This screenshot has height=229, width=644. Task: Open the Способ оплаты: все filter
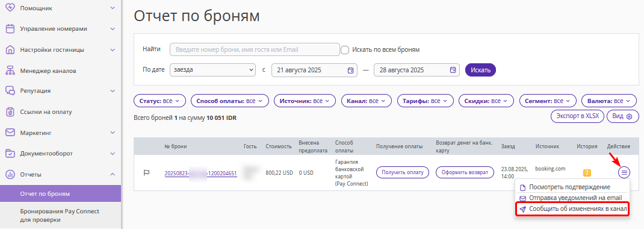[229, 101]
